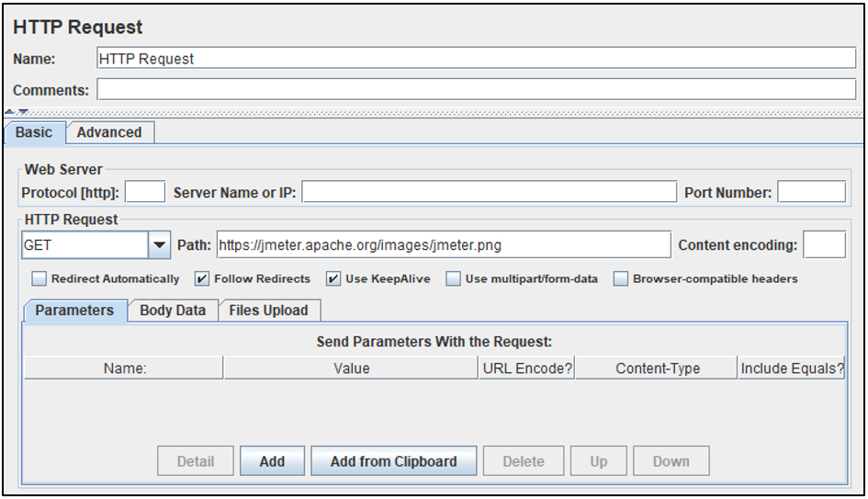Click the Add parameter button

click(272, 461)
